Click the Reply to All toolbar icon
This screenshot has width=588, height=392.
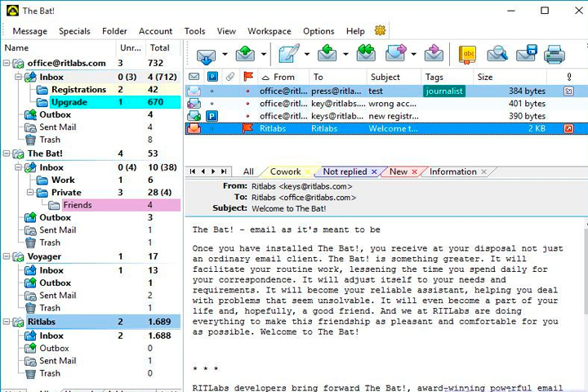click(366, 53)
